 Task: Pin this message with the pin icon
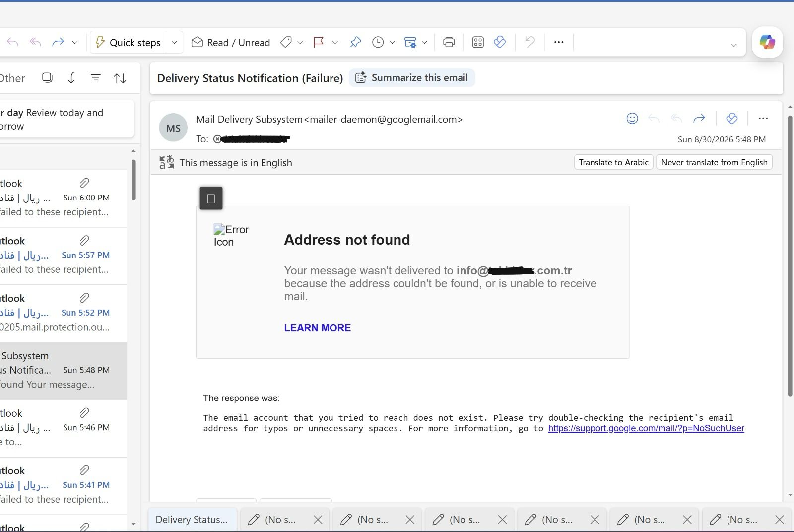pyautogui.click(x=355, y=42)
